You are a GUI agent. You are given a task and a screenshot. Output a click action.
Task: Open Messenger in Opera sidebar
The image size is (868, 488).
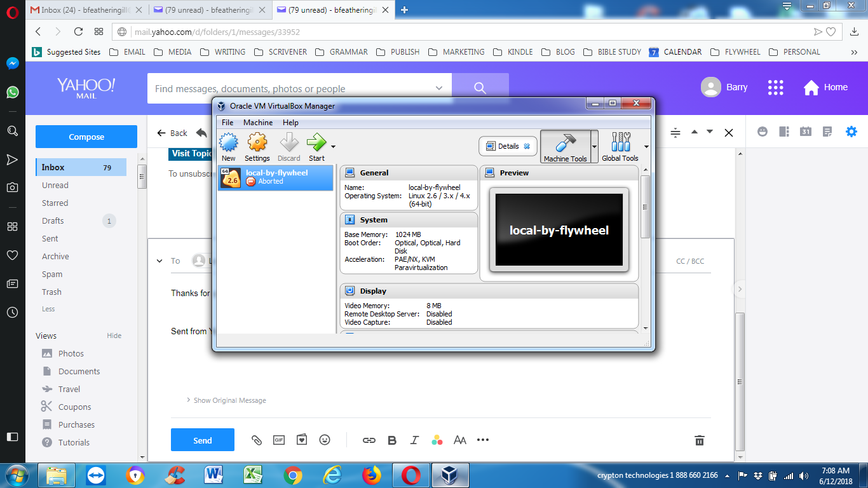pos(12,64)
